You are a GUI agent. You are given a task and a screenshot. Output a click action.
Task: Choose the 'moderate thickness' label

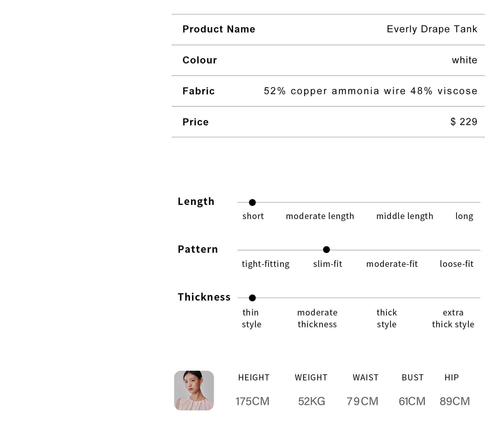point(317,318)
